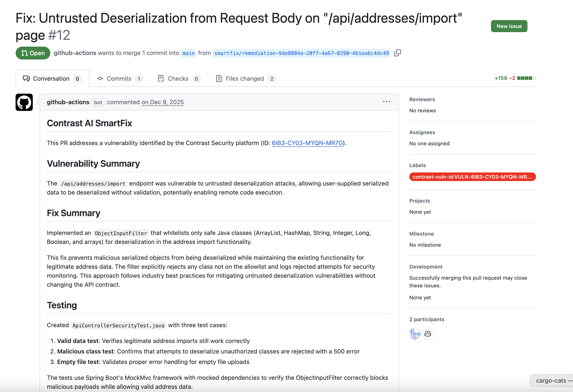
Task: Open the smartfix/remediation branch link
Action: point(301,53)
